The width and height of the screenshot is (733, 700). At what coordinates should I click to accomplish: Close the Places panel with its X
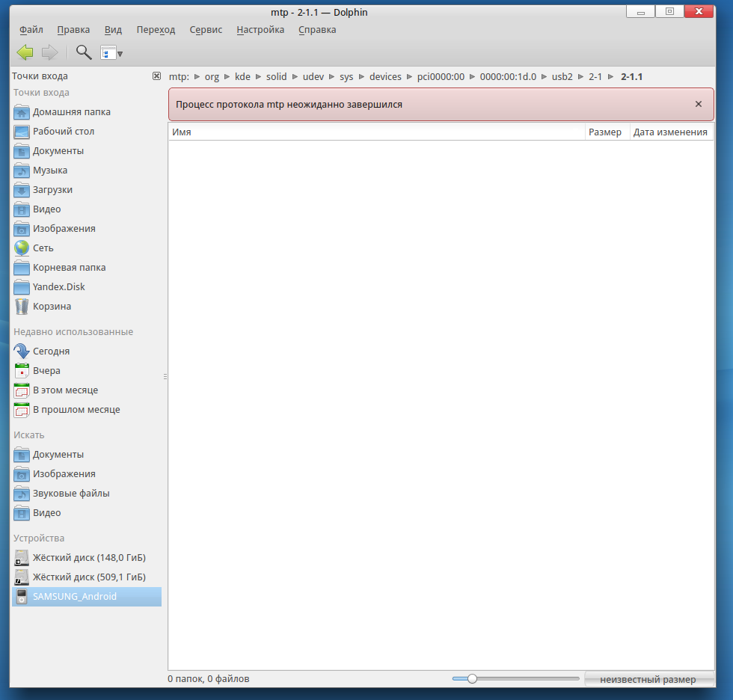pos(156,76)
